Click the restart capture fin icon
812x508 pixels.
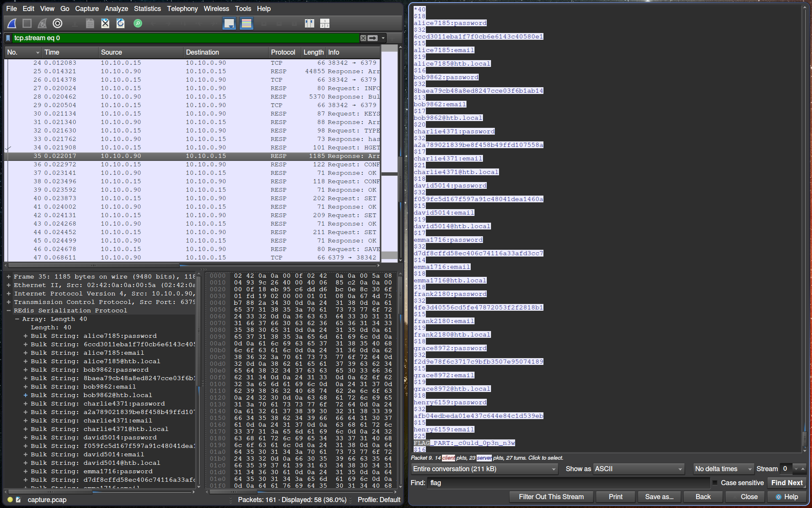(x=42, y=24)
